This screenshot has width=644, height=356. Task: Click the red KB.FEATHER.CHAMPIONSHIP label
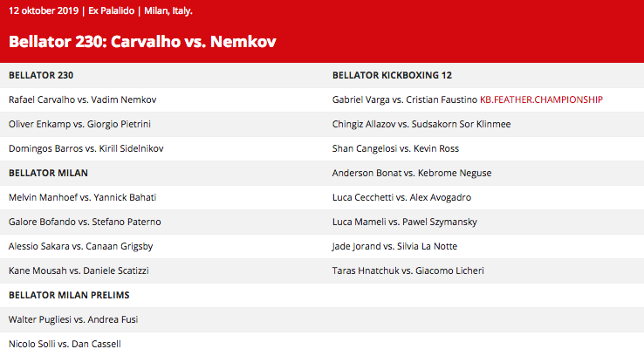tap(541, 99)
